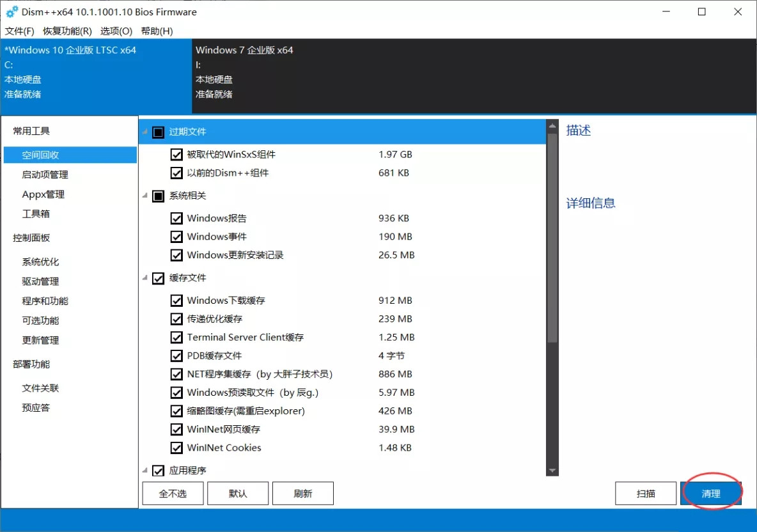
Task: Click the 清理 button
Action: (x=711, y=494)
